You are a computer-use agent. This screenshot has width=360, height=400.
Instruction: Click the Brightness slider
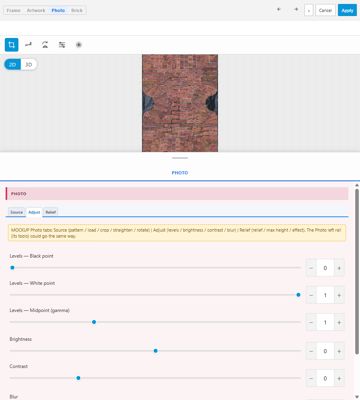[x=155, y=351]
